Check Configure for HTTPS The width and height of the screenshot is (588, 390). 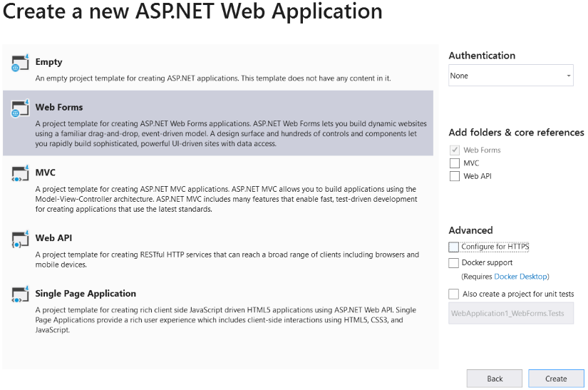pos(454,247)
